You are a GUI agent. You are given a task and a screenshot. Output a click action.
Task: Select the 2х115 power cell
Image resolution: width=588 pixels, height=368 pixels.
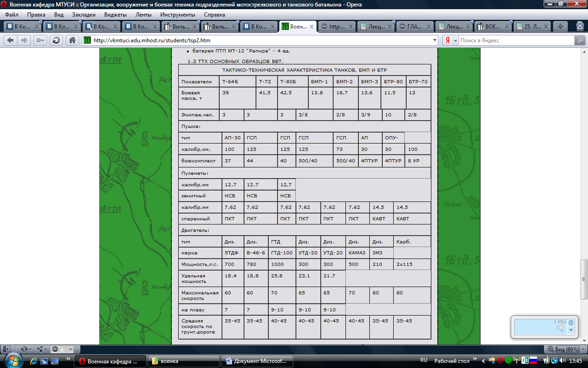[x=412, y=264]
